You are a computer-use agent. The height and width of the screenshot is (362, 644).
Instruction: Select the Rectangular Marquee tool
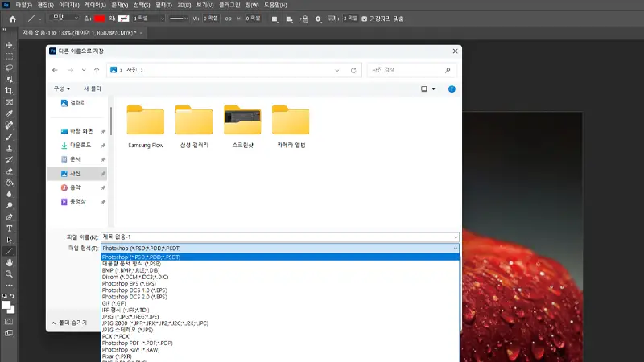[x=9, y=56]
